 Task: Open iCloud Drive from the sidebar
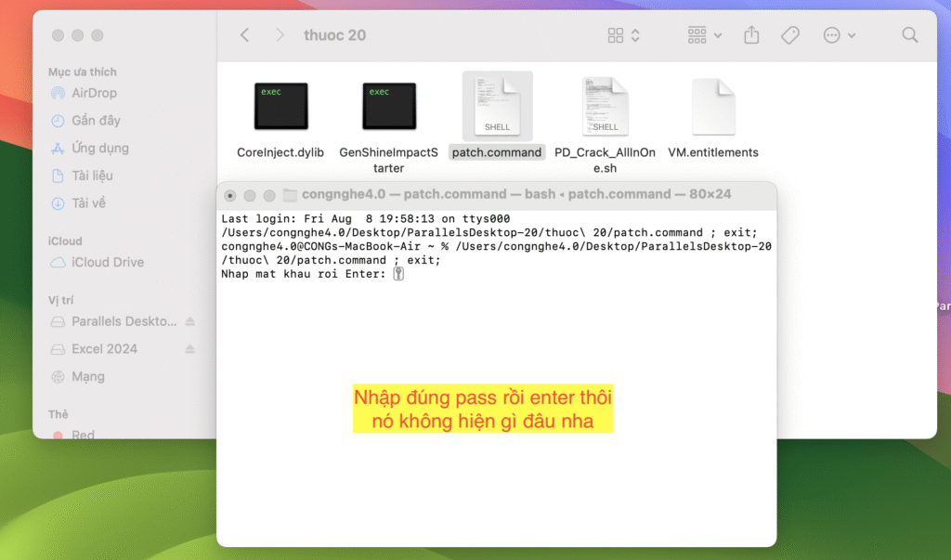tap(107, 262)
